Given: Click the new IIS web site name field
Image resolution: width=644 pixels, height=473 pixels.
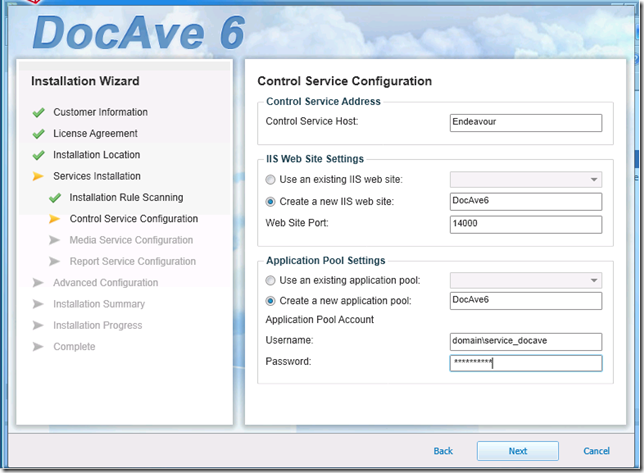Looking at the screenshot, I should click(x=526, y=202).
